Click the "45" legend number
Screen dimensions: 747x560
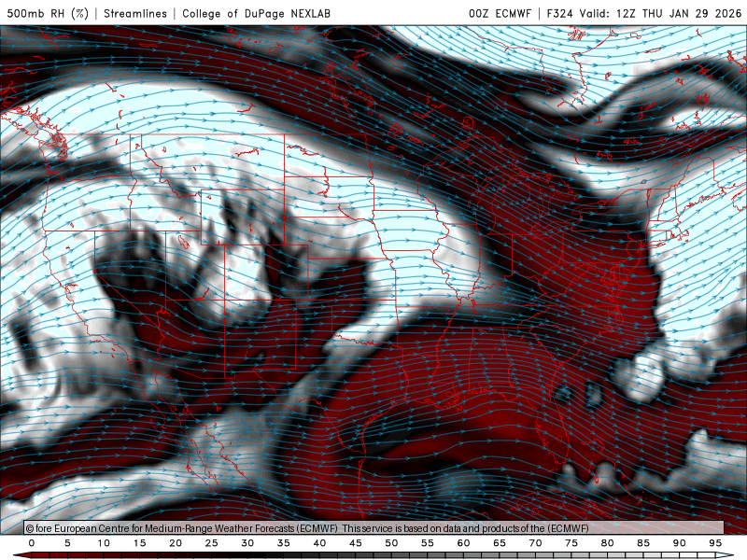(x=356, y=543)
